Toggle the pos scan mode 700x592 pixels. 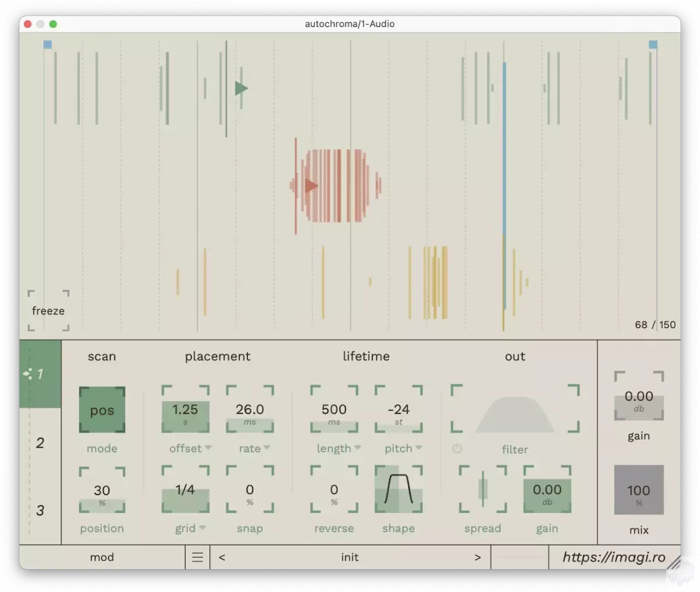pos(102,410)
